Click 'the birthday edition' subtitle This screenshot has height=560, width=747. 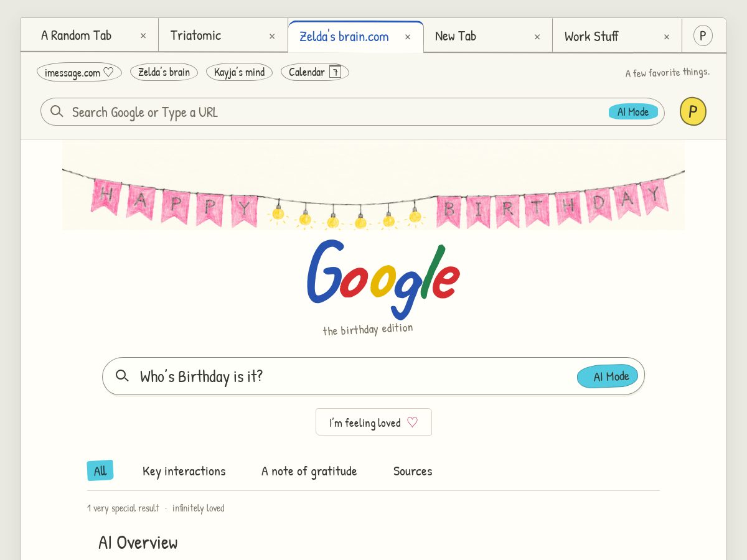pos(368,329)
